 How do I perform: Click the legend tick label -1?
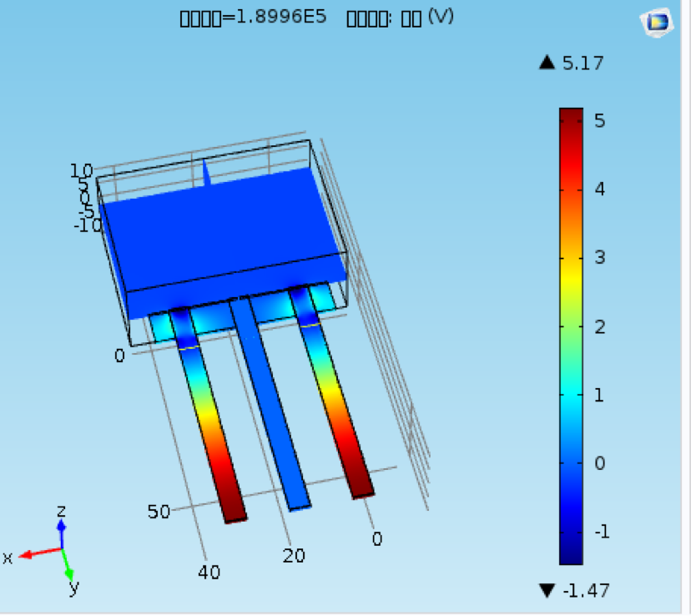coord(602,532)
